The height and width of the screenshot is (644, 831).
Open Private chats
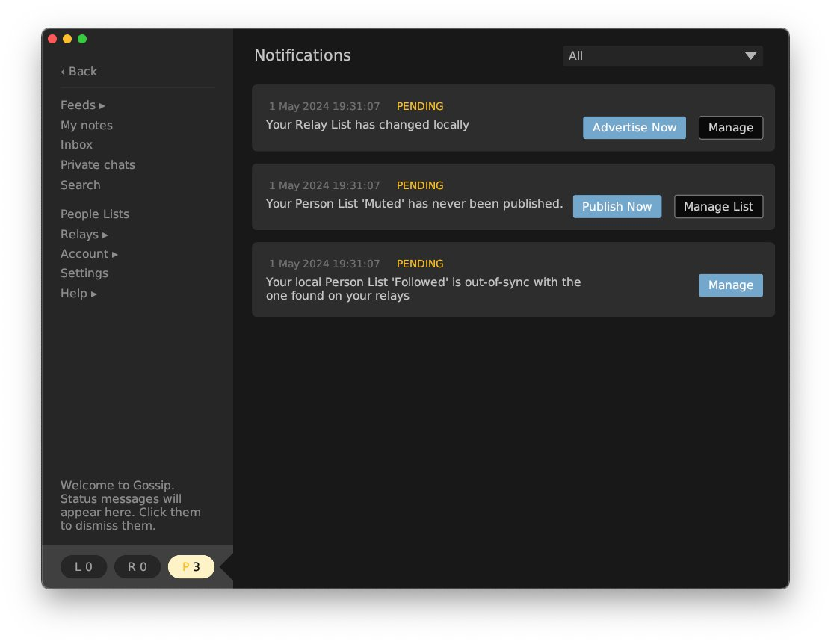97,165
